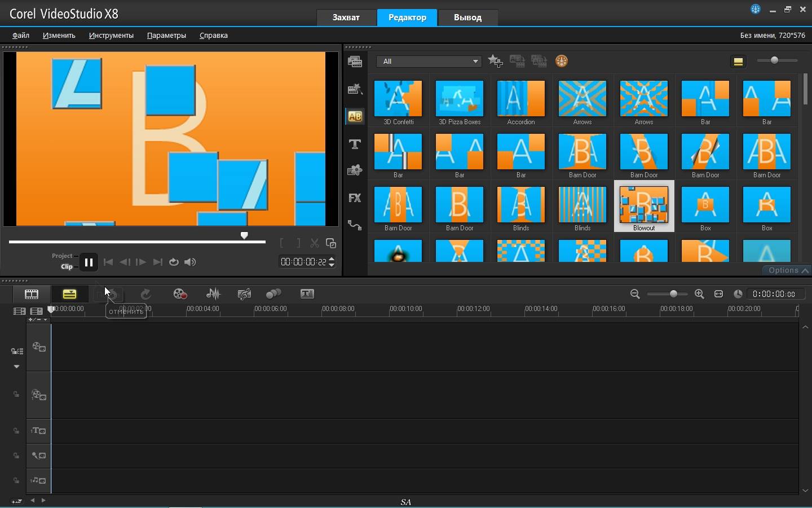This screenshot has height=508, width=812.
Task: Open the Справка menu
Action: tap(213, 35)
